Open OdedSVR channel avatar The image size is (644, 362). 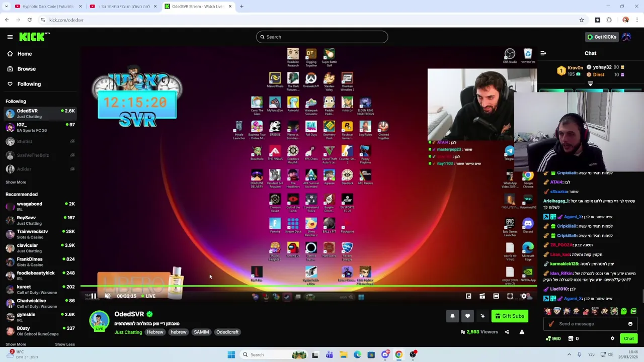99,321
